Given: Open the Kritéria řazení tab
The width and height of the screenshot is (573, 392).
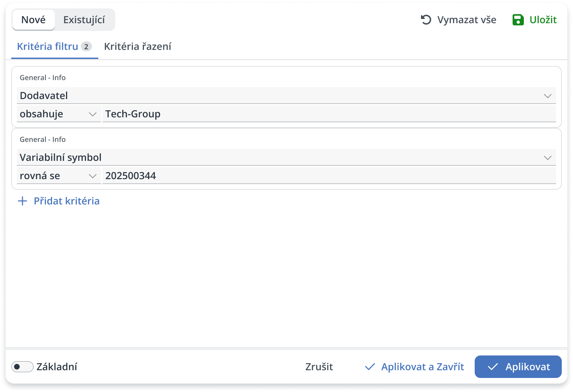Looking at the screenshot, I should click(138, 46).
